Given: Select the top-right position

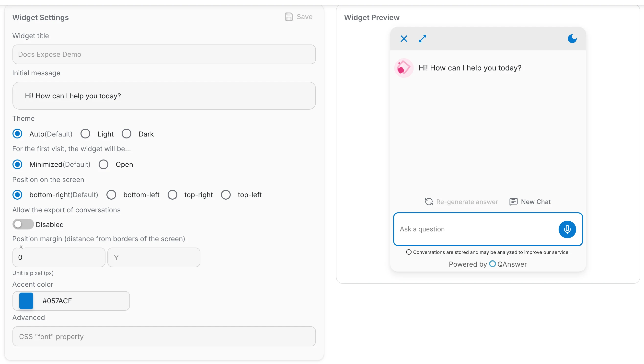Looking at the screenshot, I should click(172, 195).
